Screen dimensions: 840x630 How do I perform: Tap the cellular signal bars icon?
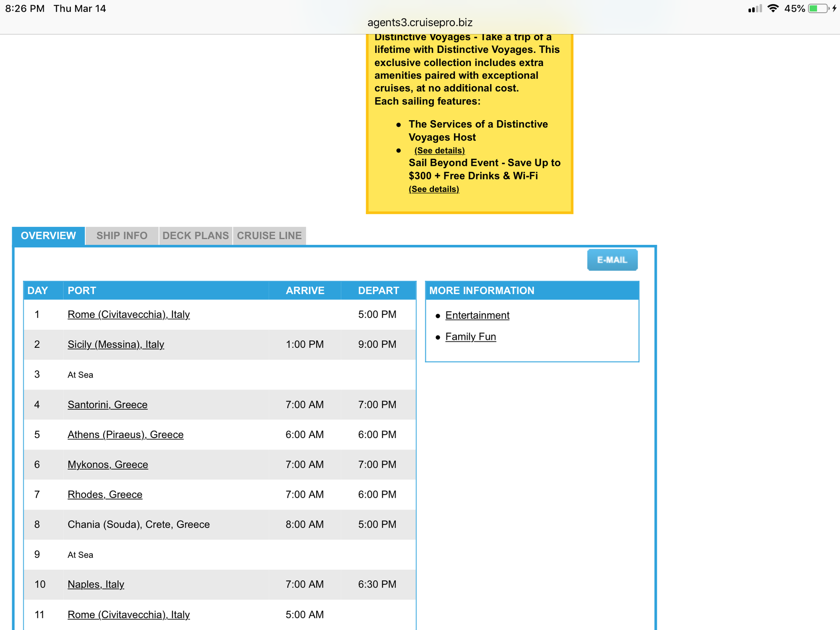coord(755,9)
